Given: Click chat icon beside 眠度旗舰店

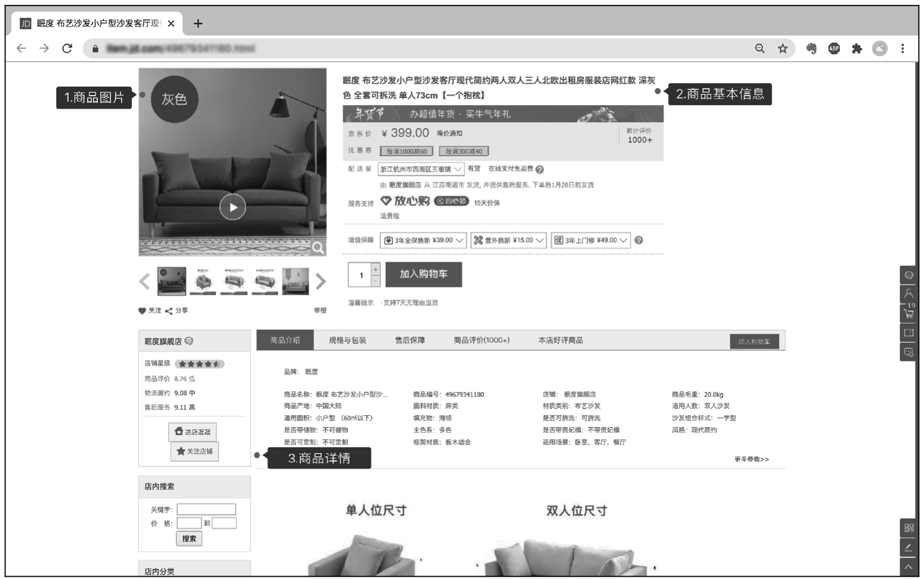Looking at the screenshot, I should click(189, 341).
